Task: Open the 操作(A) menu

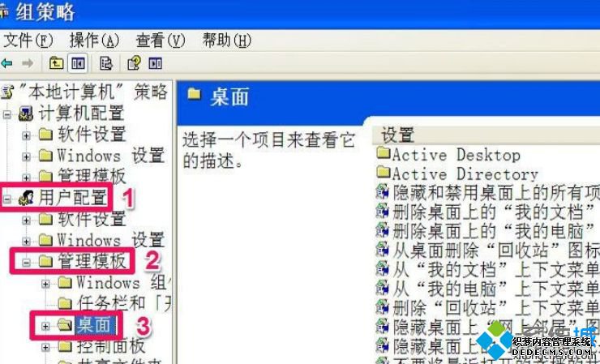Action: tap(94, 41)
